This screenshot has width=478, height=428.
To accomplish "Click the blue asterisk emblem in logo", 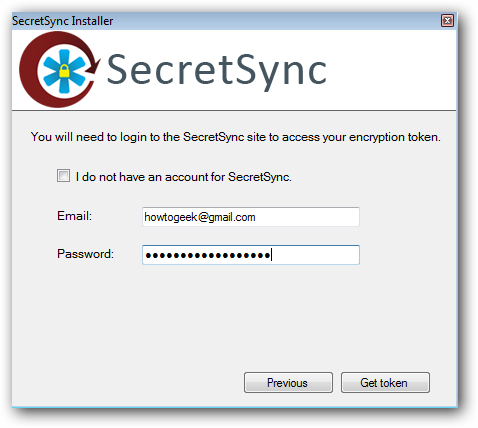I will coord(64,71).
